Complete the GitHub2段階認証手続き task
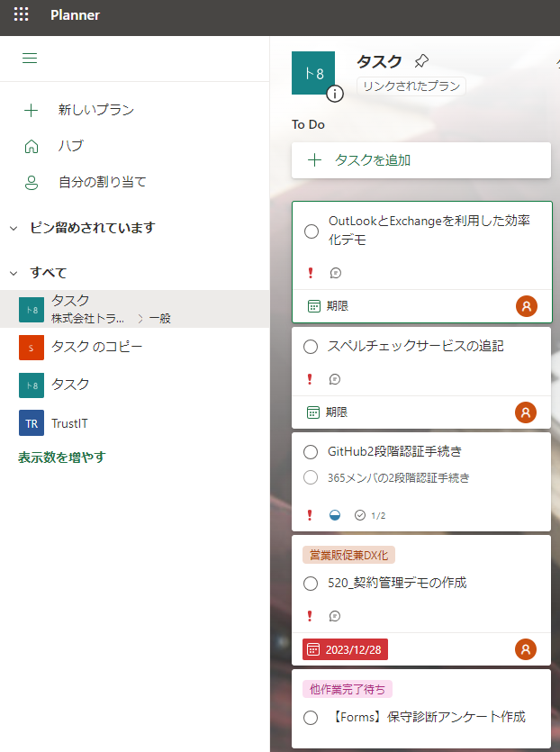The image size is (560, 752). 312,452
